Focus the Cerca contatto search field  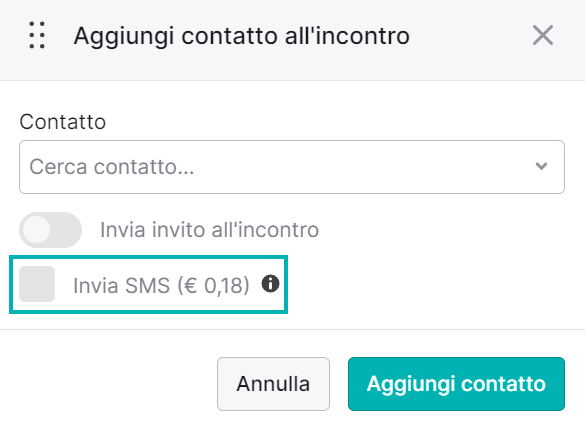click(x=292, y=167)
